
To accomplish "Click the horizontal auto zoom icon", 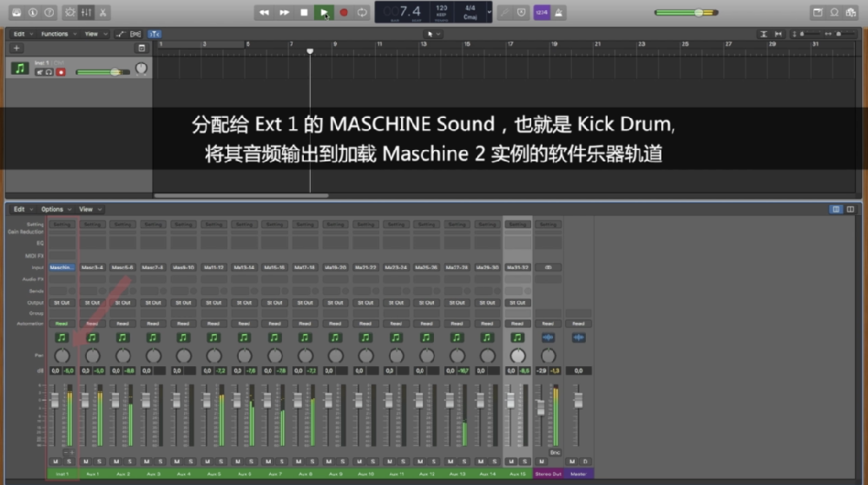I will click(x=779, y=35).
